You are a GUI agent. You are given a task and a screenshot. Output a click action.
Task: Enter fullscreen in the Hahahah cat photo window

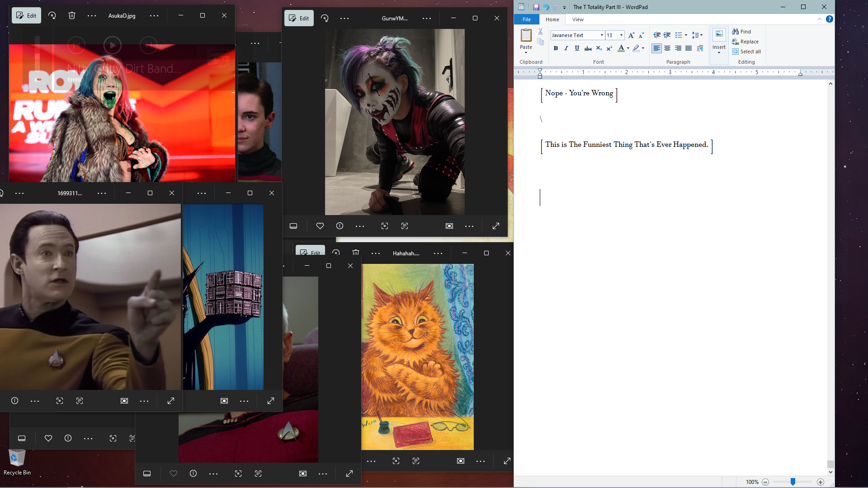[507, 461]
